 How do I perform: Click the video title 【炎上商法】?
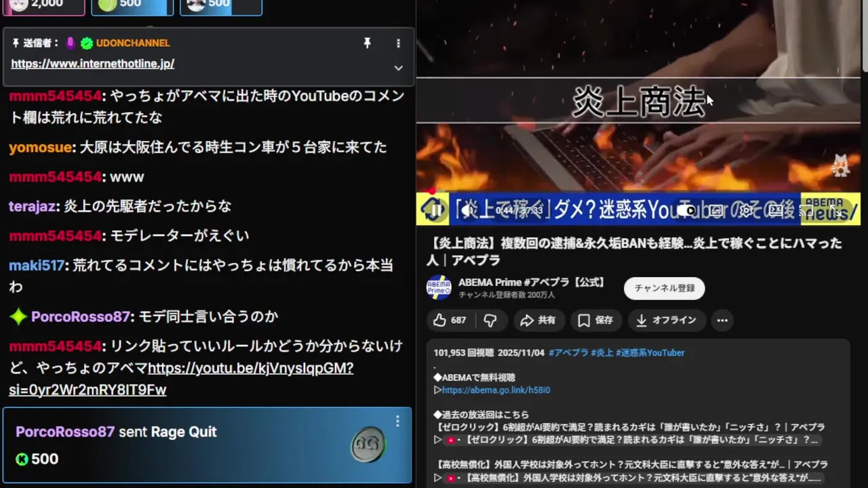[634, 251]
